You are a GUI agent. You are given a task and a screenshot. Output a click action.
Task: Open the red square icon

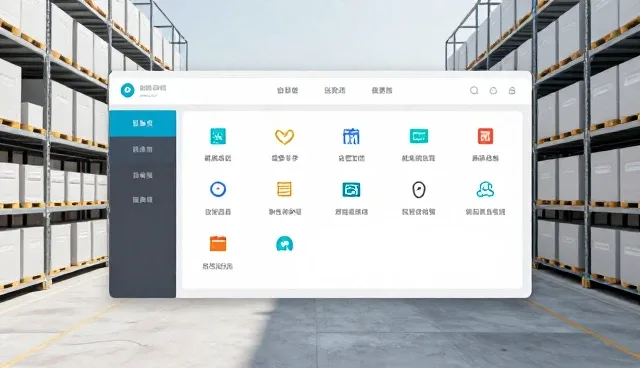click(485, 136)
